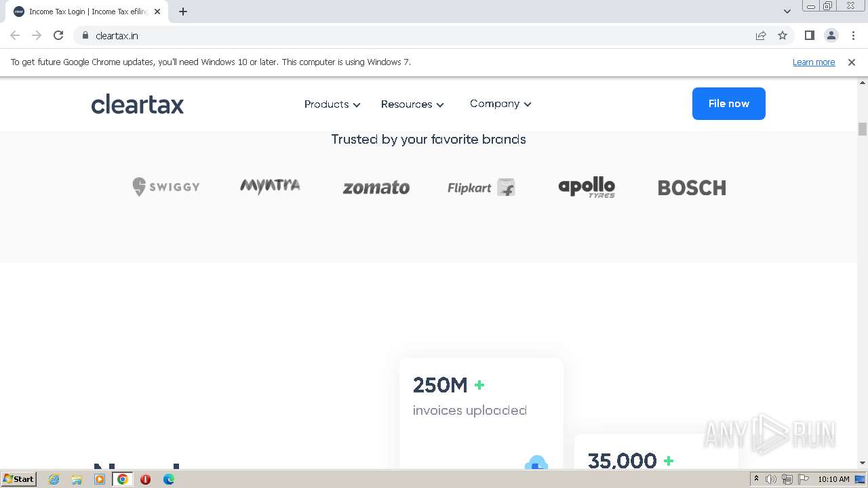The height and width of the screenshot is (488, 868).
Task: View site information lock icon
Action: click(85, 35)
